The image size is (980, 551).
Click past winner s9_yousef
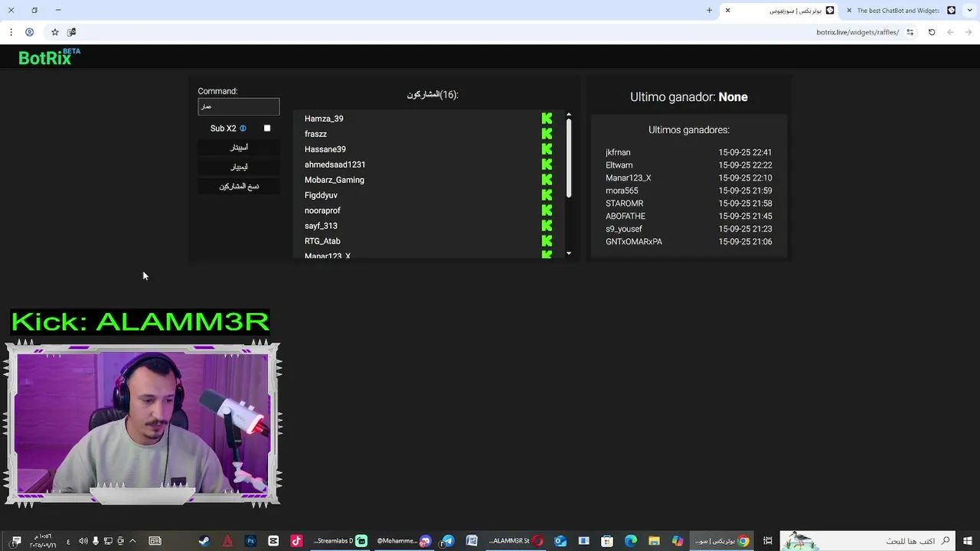coord(624,229)
